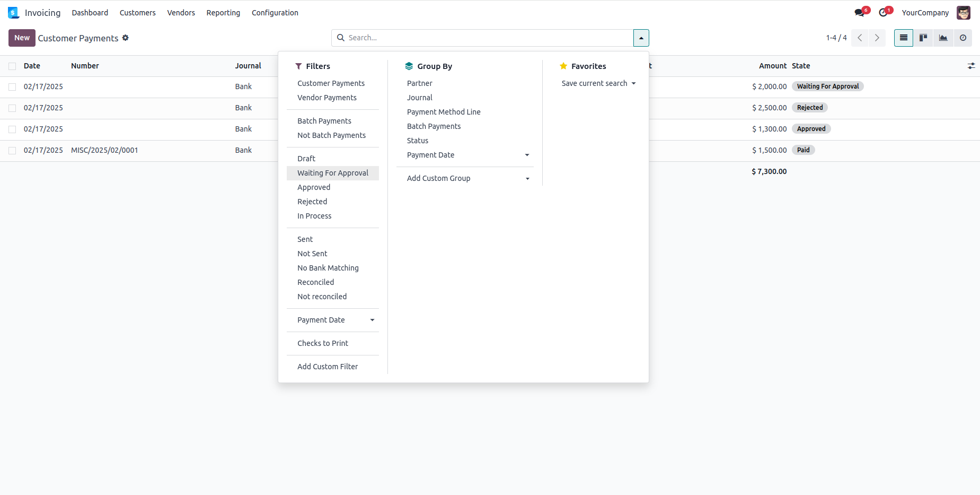Switch to graph view
Image resolution: width=980 pixels, height=495 pixels.
943,38
